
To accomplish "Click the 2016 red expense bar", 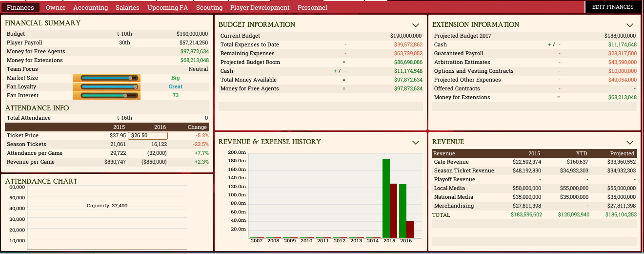I will coord(410,229).
